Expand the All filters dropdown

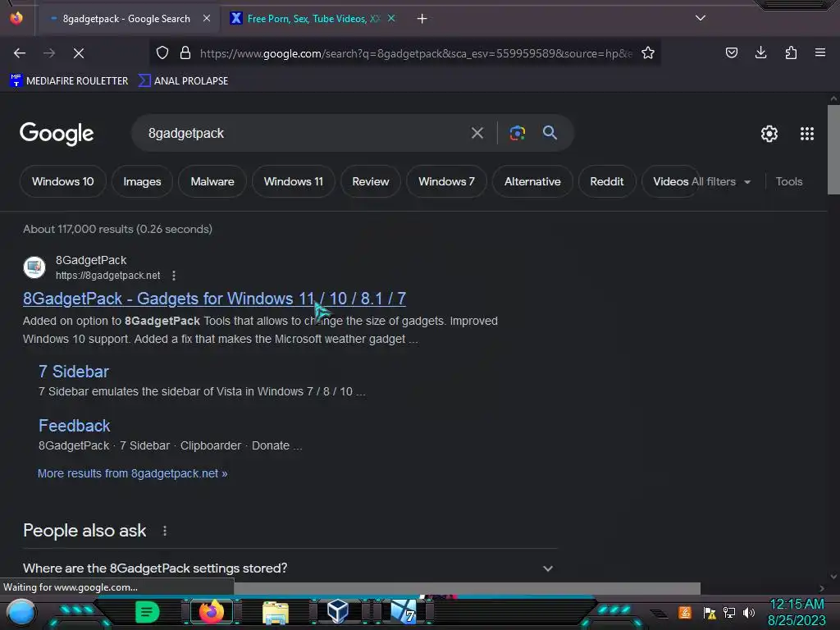point(722,181)
